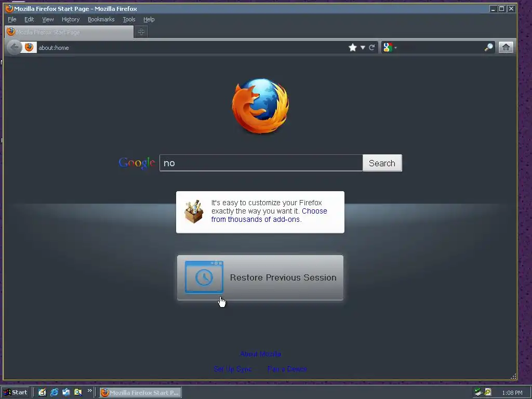Click the Google logo beside the search field
532x399 pixels.
click(x=137, y=163)
